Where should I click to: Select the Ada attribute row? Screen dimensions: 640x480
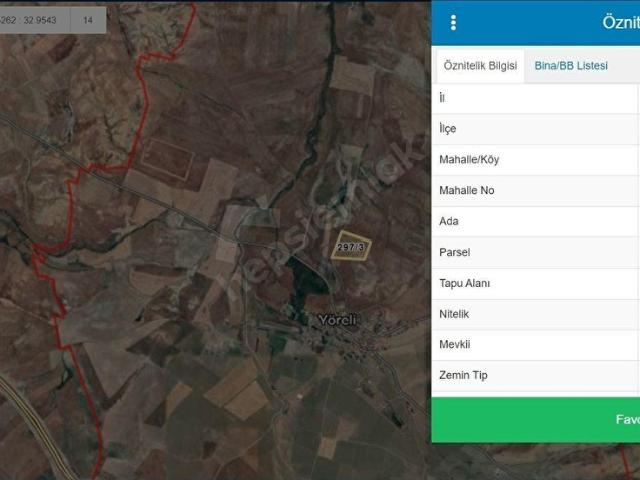point(536,221)
